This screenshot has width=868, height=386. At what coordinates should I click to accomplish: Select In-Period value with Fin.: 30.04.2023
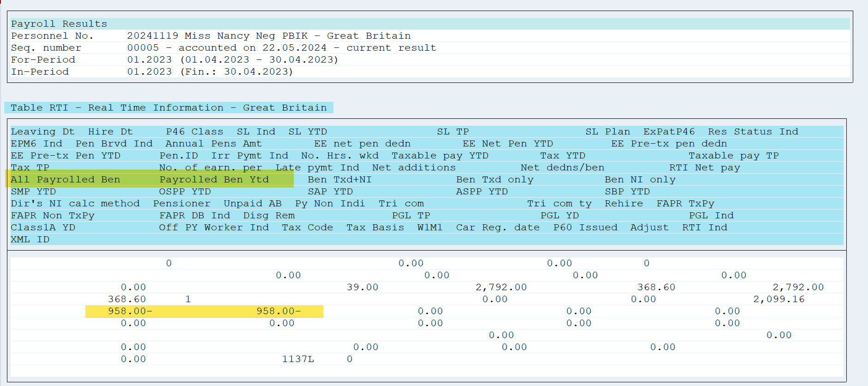(210, 72)
